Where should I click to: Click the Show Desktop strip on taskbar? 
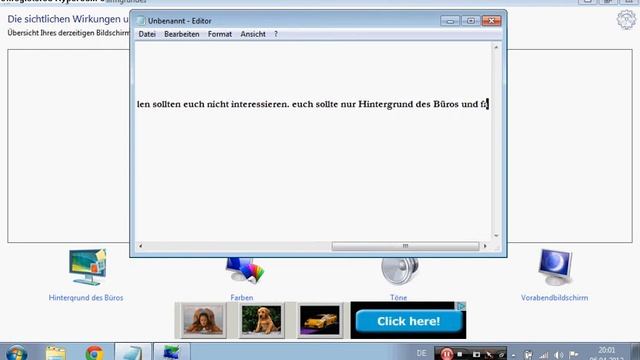click(636, 352)
